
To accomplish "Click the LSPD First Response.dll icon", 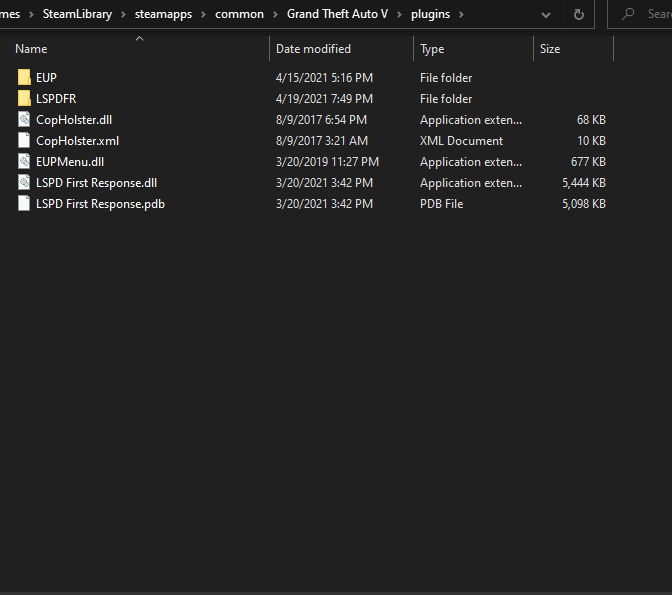I will (x=24, y=183).
